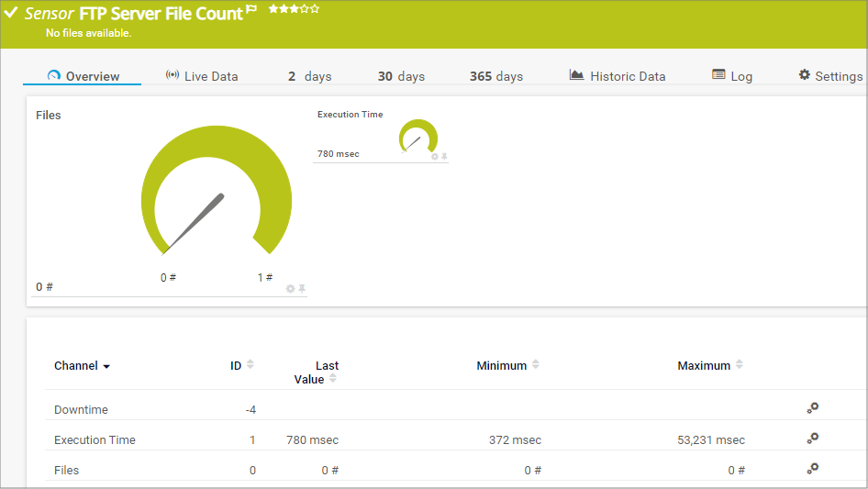Viewport: 868px width, 489px height.
Task: Open channel settings for Files row
Action: 812,469
